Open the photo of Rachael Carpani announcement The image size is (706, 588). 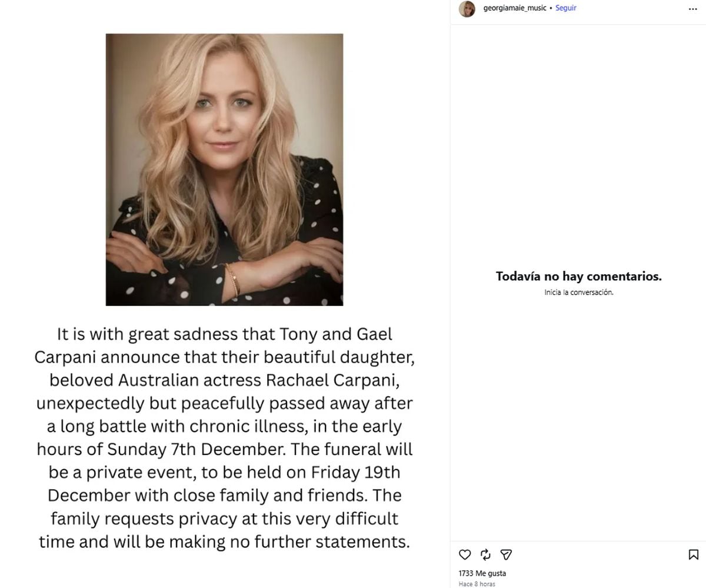coord(224,170)
